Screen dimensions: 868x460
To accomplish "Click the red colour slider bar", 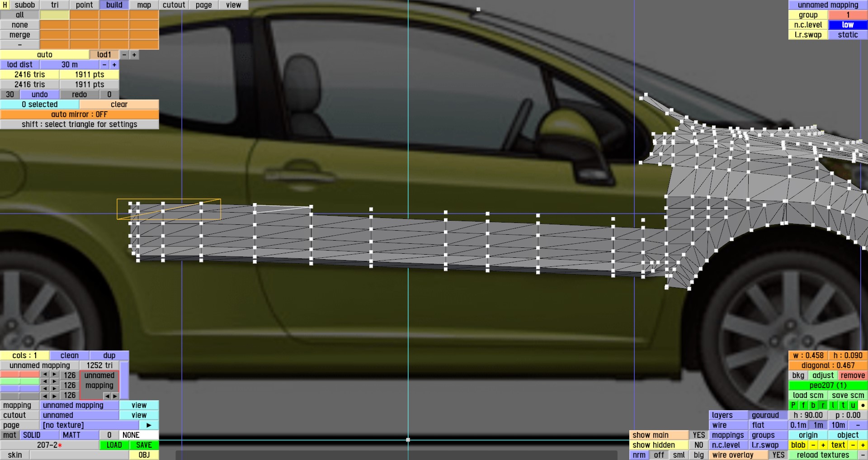I will click(x=20, y=375).
